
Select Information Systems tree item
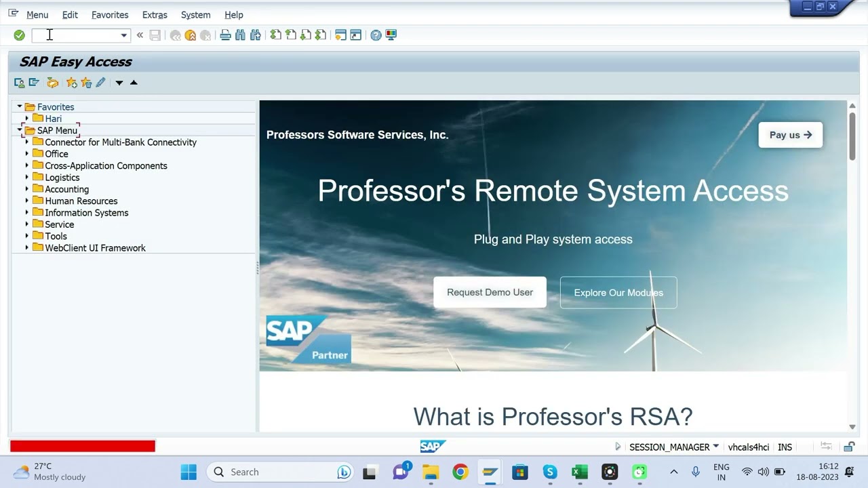pos(86,213)
